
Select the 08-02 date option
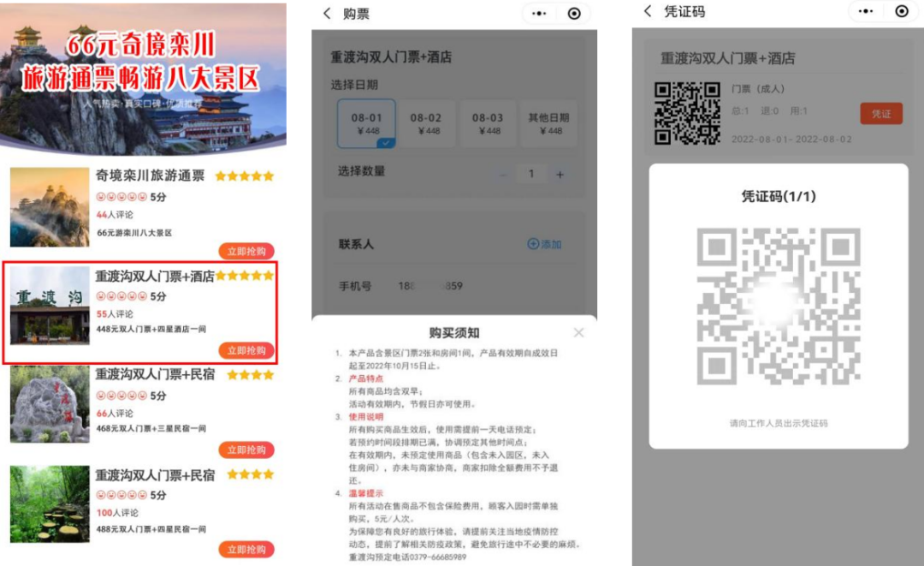click(x=426, y=123)
